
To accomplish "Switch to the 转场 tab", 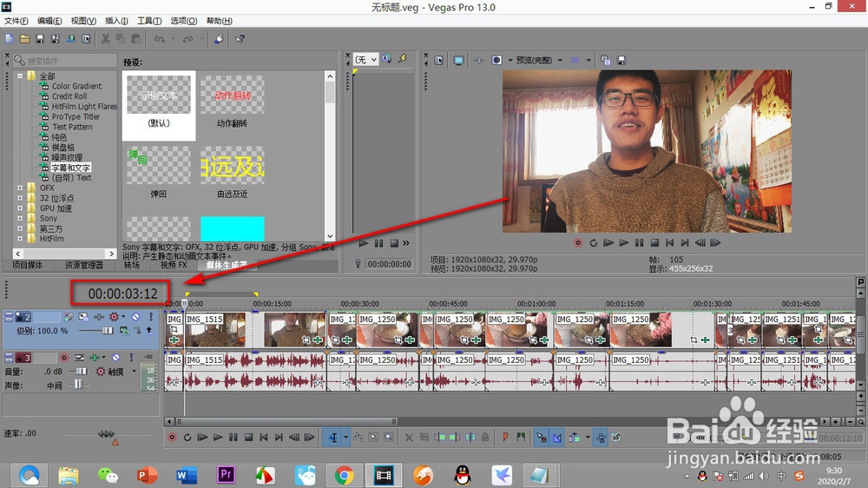I will tap(132, 266).
